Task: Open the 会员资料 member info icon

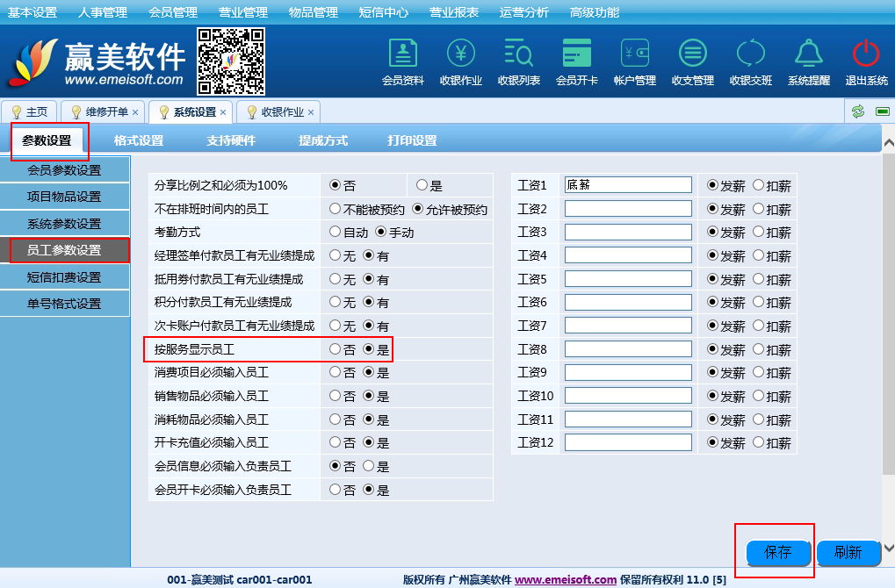Action: pos(403,54)
